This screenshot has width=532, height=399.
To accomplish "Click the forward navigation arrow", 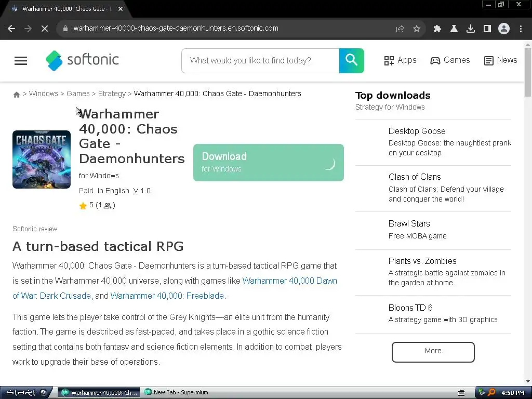I will pos(28,29).
